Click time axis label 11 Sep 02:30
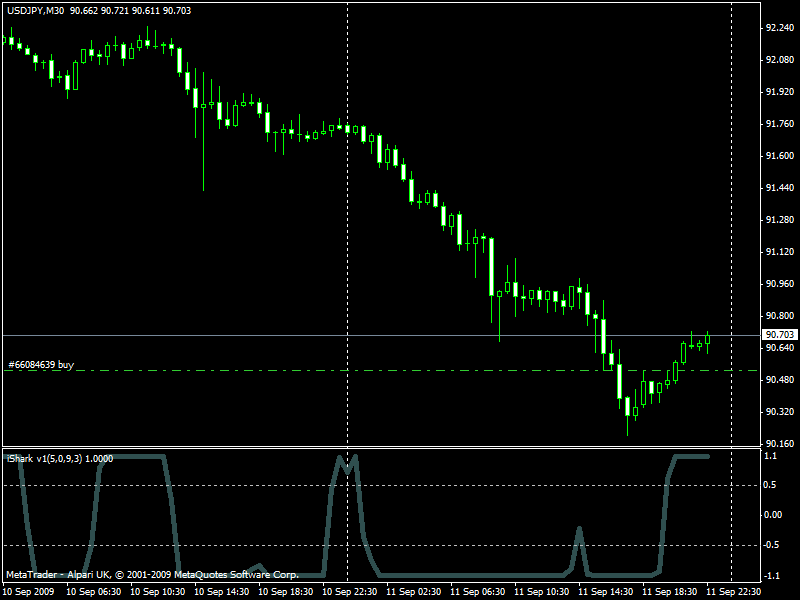Viewport: 800px width, 600px height. tap(414, 592)
